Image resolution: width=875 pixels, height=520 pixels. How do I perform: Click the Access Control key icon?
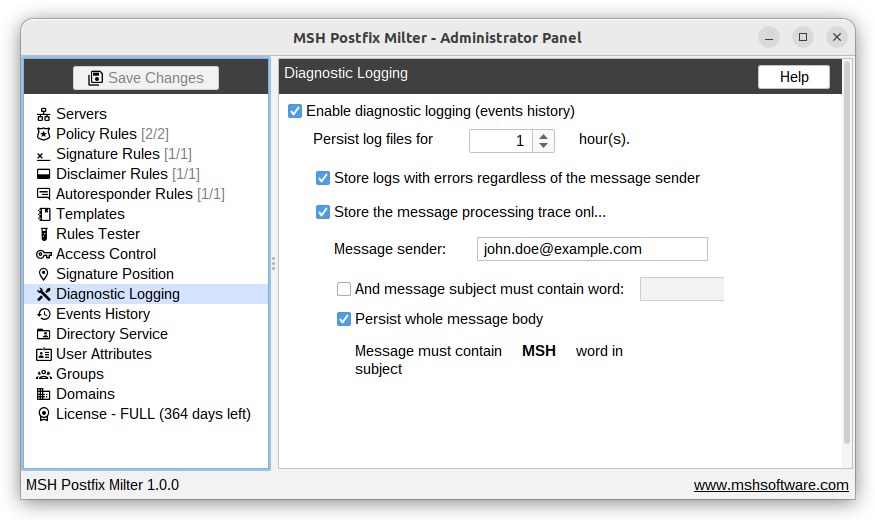[x=44, y=254]
